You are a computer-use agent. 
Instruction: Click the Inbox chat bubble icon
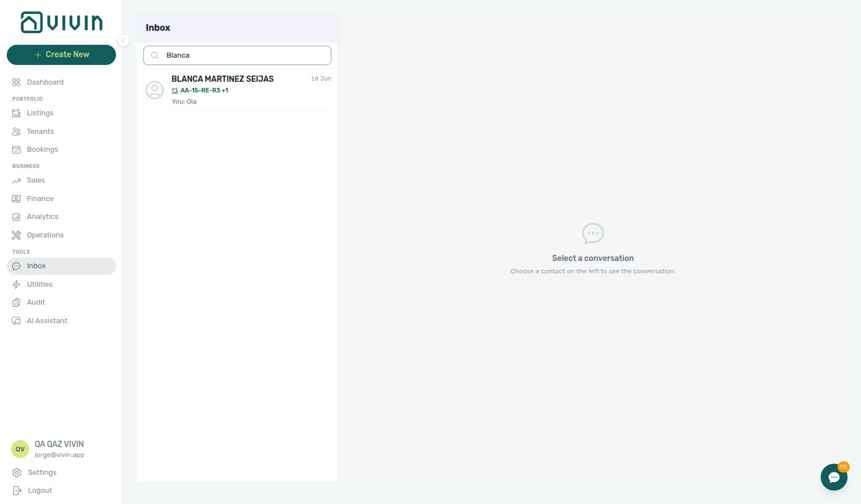click(x=16, y=266)
